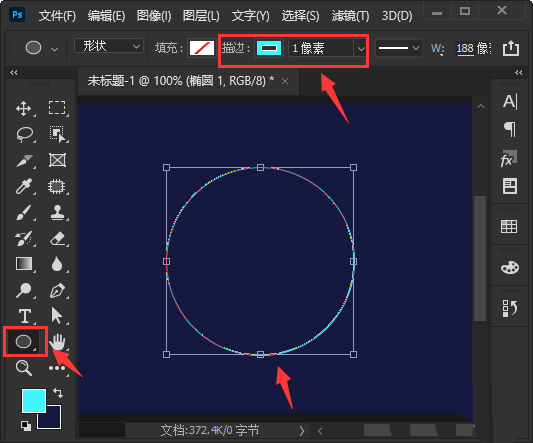533x443 pixels.
Task: Select the Pen tool
Action: [x=57, y=291]
